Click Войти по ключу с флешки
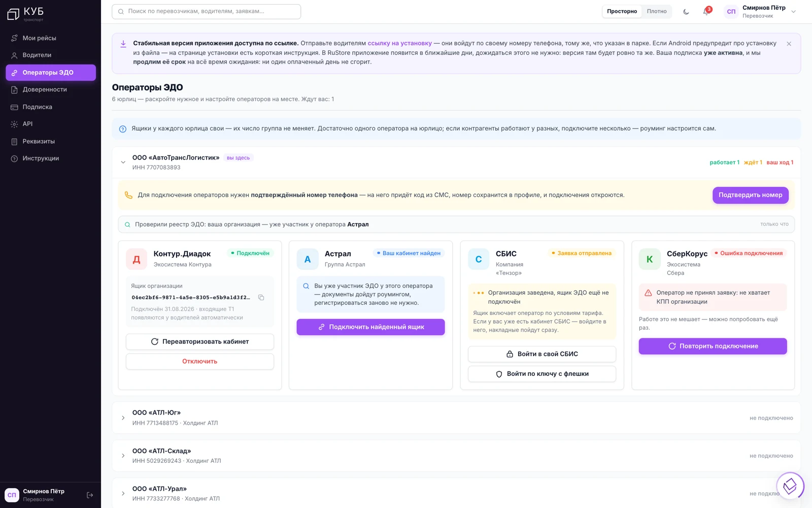Viewport: 812px width, 508px height. click(x=542, y=374)
